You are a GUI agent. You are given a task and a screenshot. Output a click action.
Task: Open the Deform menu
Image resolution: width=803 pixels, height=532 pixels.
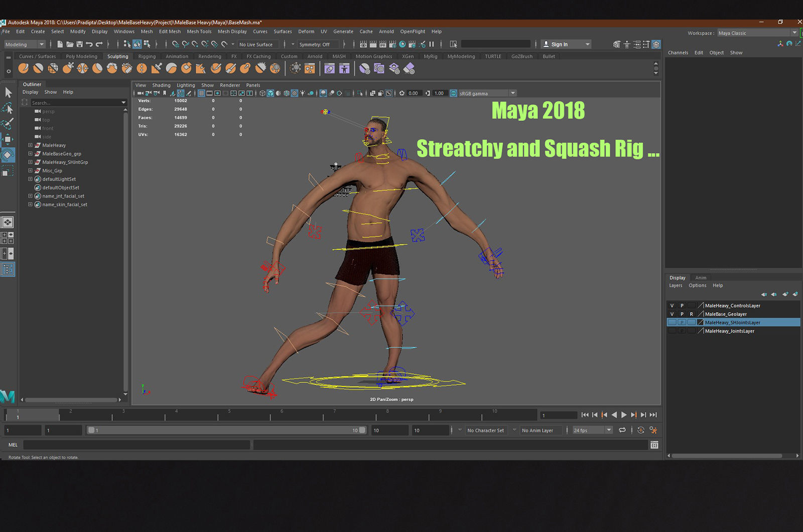306,32
